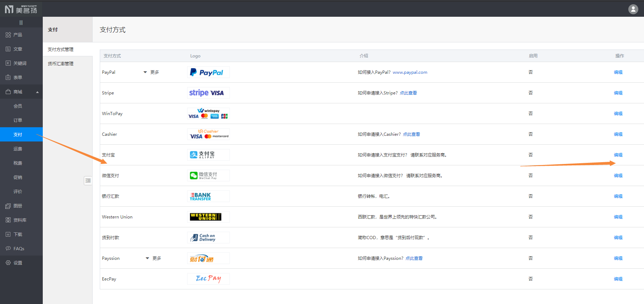Image resolution: width=644 pixels, height=304 pixels.
Task: Open 订单 orders submenu item
Action: click(x=17, y=120)
